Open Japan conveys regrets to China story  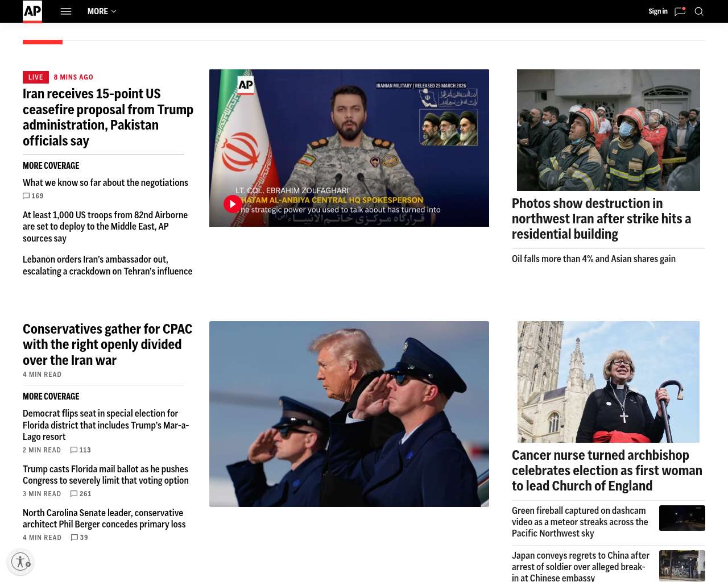coord(581,566)
